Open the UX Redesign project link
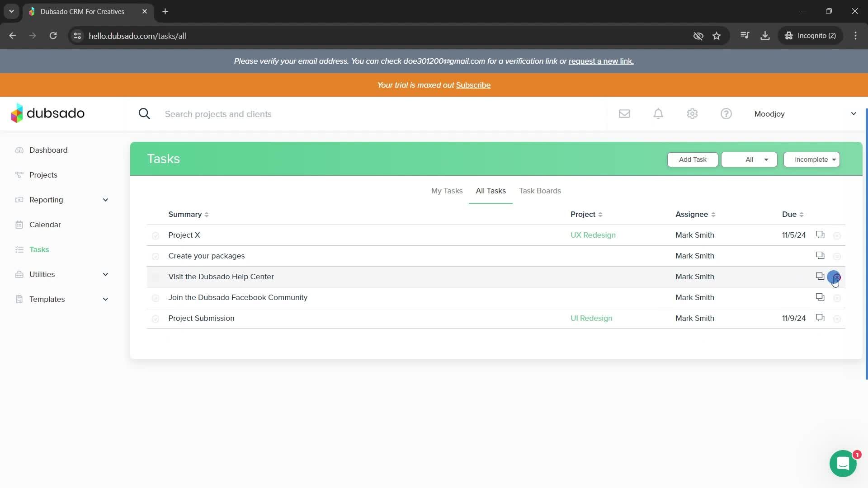 pos(593,235)
